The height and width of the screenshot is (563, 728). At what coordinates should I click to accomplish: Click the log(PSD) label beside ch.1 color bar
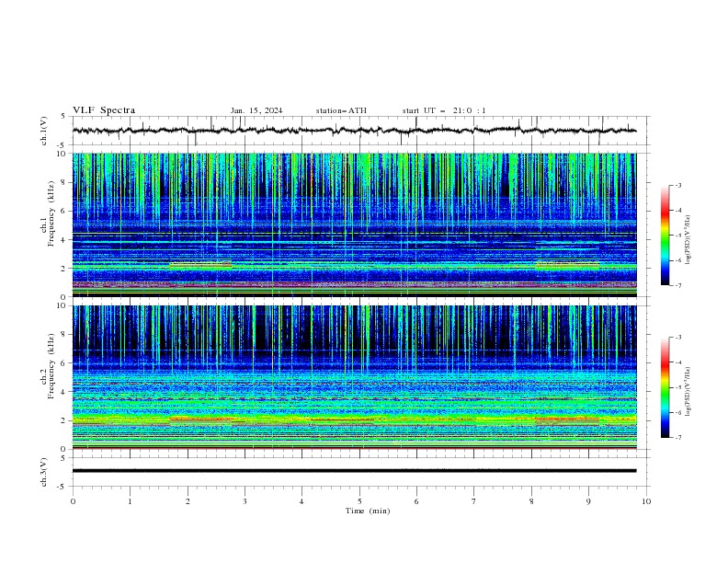(688, 240)
